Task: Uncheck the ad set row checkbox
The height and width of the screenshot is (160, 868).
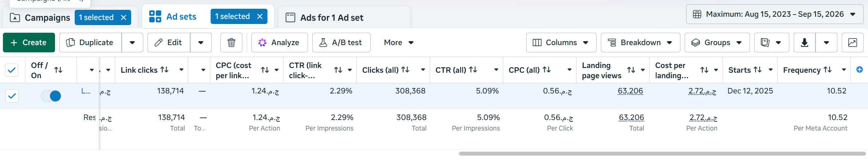Action: point(12,96)
